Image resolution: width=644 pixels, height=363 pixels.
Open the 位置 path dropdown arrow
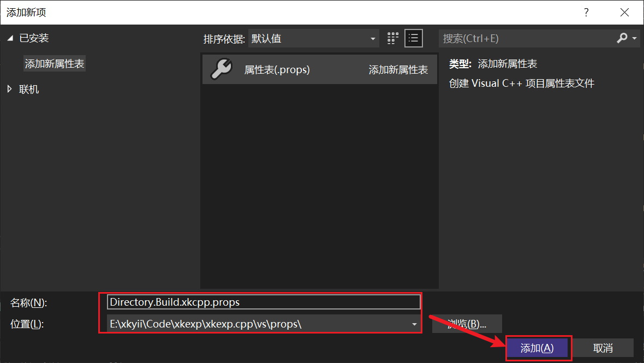414,324
